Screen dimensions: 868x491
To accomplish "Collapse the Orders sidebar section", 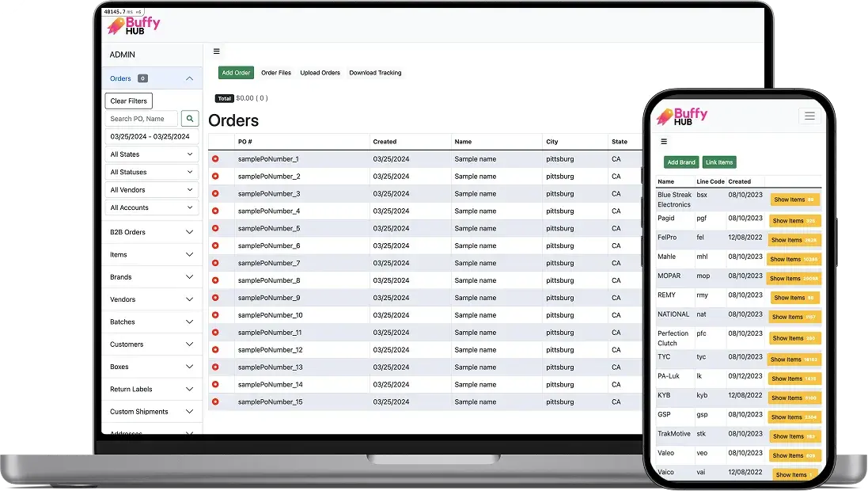I will [152, 78].
